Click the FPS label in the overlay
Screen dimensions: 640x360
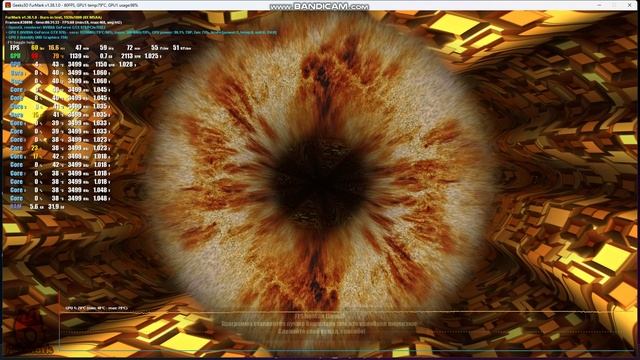coord(15,48)
